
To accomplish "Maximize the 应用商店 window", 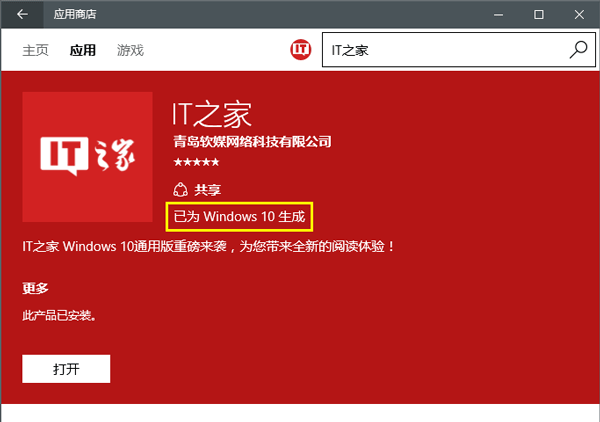I will coord(538,14).
